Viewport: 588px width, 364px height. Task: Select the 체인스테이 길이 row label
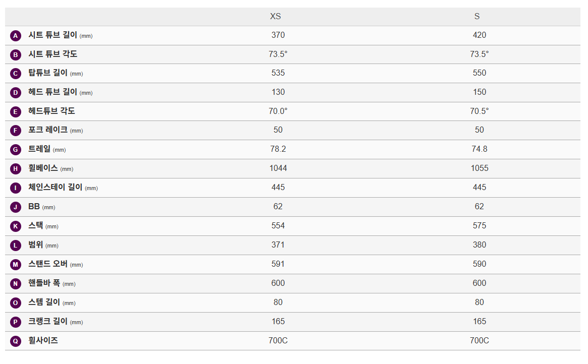tap(55, 188)
